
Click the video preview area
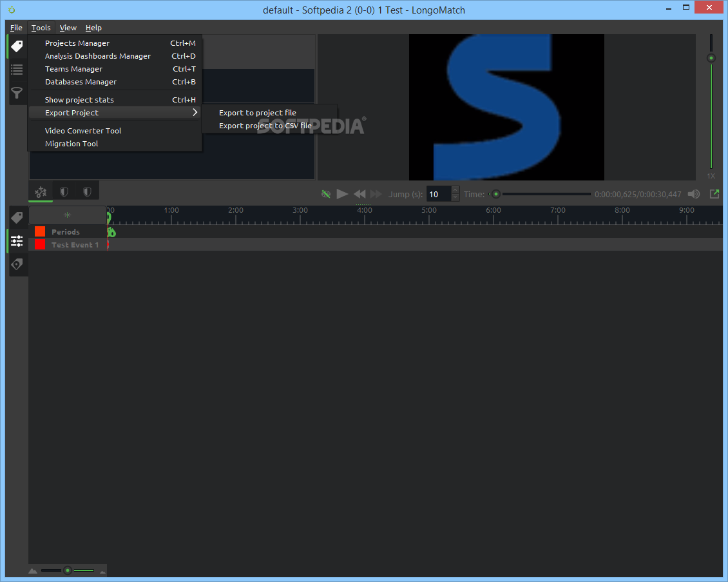pyautogui.click(x=506, y=107)
